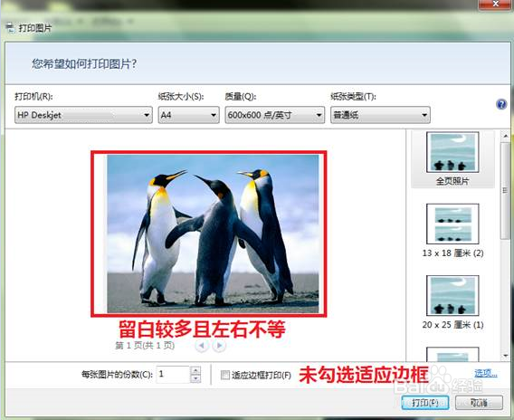
Task: Increase copies per picture stepper up
Action: [x=195, y=370]
